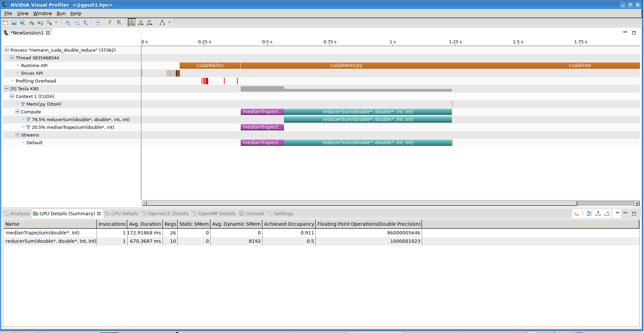This screenshot has width=644, height=333.
Task: Collapse the Thread 3835468544 node
Action: coord(12,58)
